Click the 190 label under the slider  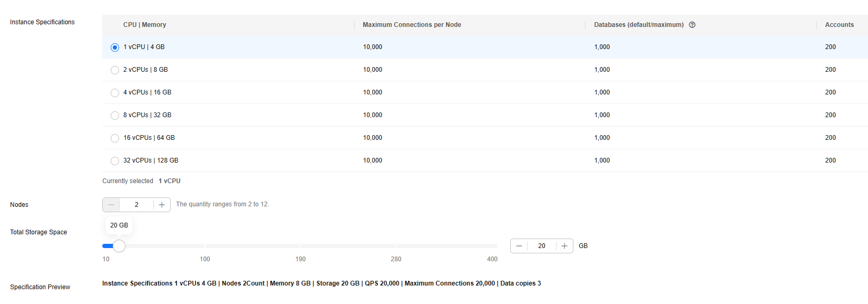coord(300,259)
